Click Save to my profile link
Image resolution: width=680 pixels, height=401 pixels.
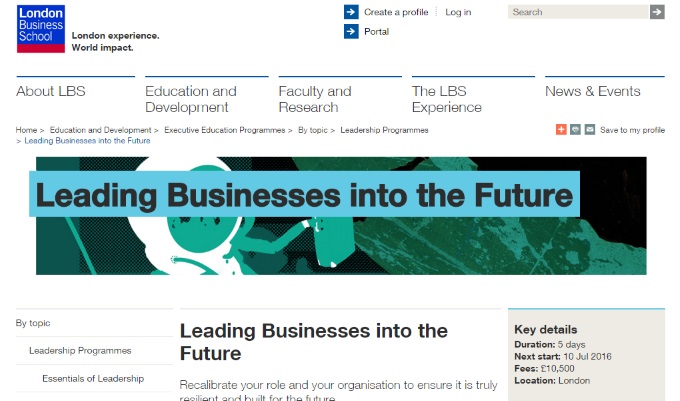click(x=632, y=130)
